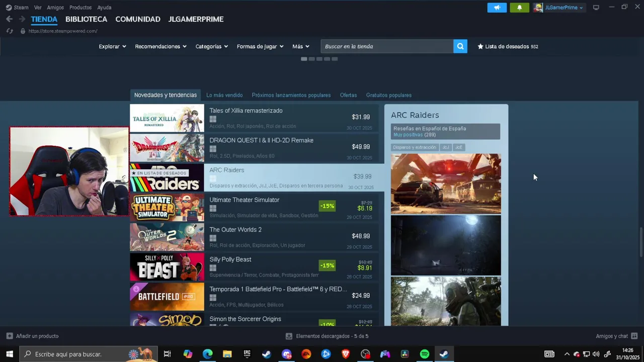The image size is (644, 362).
Task: Open Microsoft Edge from the taskbar
Action: pyautogui.click(x=208, y=354)
